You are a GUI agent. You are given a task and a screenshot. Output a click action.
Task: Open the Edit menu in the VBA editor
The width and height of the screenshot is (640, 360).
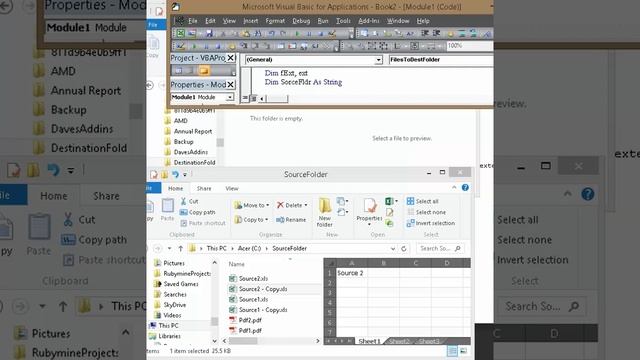point(210,21)
